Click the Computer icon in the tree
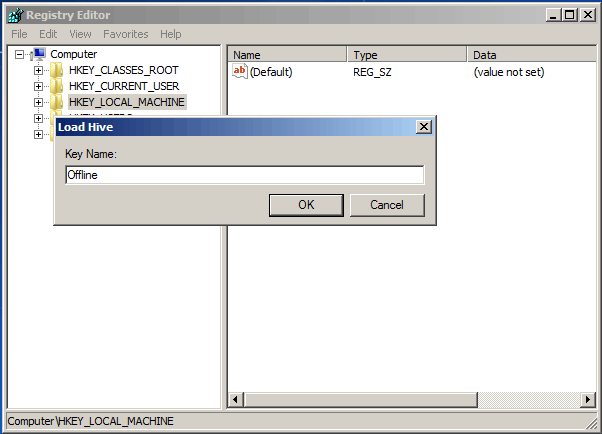Screen dimensions: 602x434 pyautogui.click(x=38, y=54)
